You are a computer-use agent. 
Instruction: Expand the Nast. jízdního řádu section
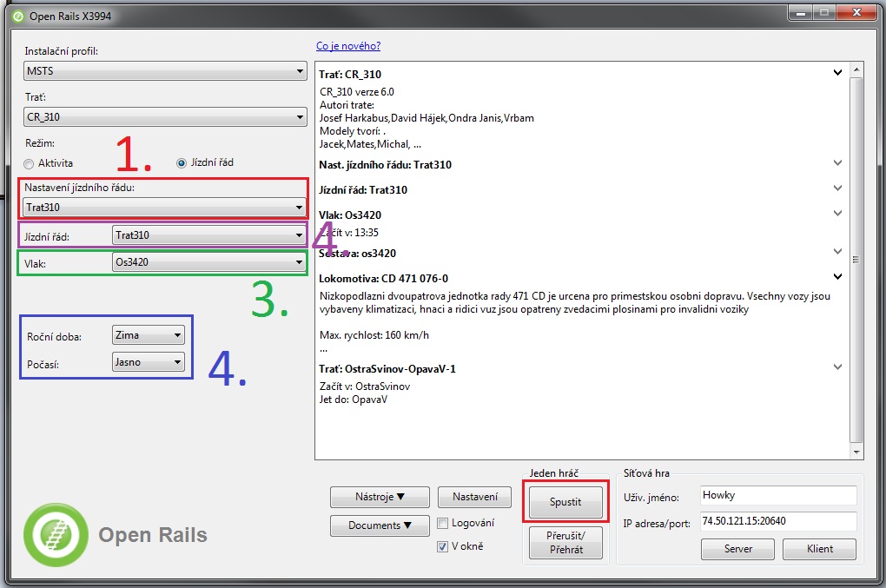pyautogui.click(x=837, y=163)
